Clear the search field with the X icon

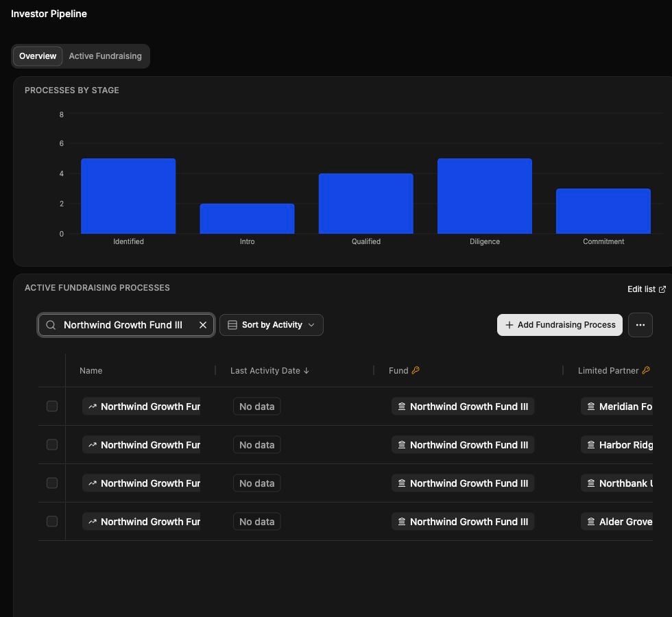203,325
